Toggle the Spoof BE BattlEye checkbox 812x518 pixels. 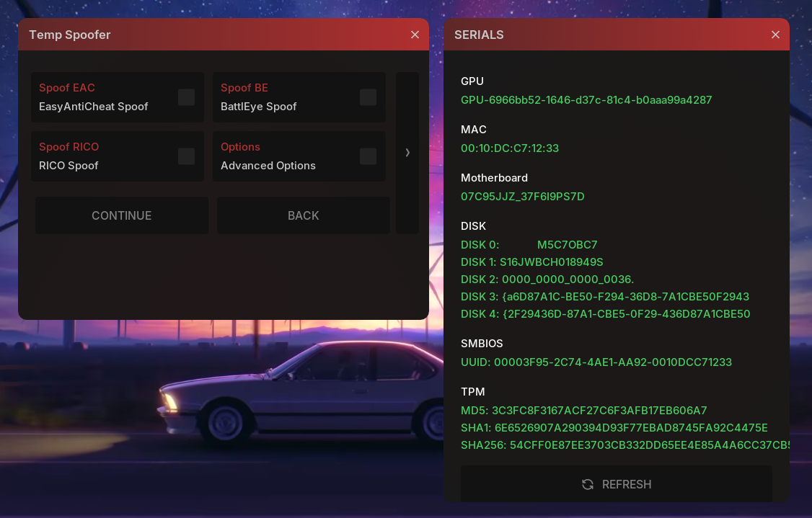pyautogui.click(x=369, y=97)
